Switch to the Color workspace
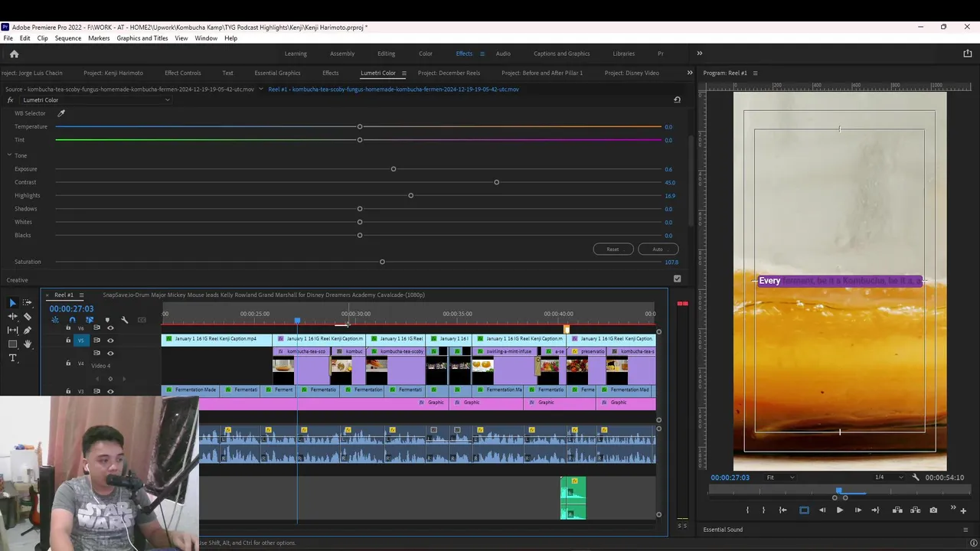This screenshot has width=980, height=551. [x=426, y=54]
